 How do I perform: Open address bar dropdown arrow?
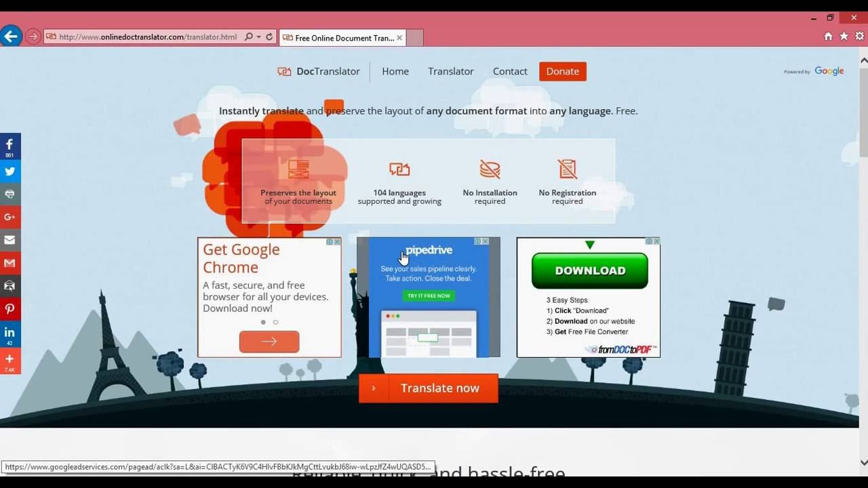(258, 37)
